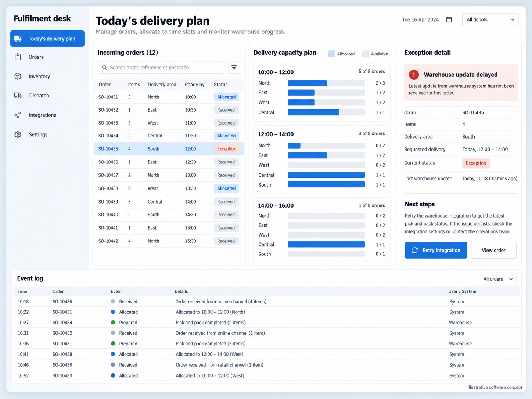Image resolution: width=532 pixels, height=399 pixels.
Task: Click the Received badge for SO-10432
Action: [226, 110]
